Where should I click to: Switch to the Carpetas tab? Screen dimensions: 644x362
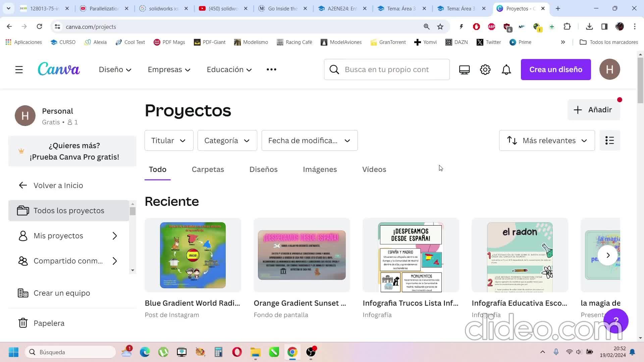[208, 170]
